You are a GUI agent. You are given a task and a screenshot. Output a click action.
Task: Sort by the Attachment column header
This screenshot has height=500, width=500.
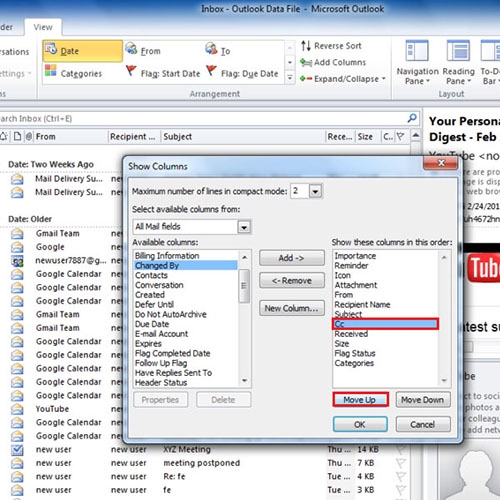coord(29,136)
